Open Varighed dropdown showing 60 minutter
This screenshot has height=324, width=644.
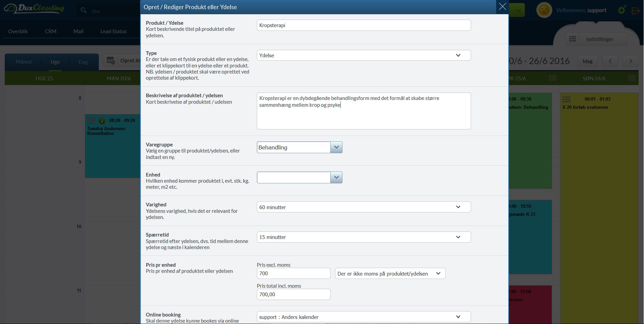tap(364, 207)
